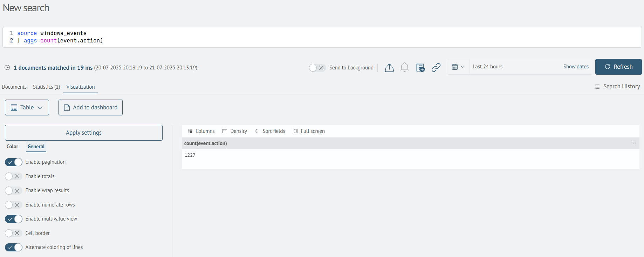Click the copy link chain icon
Image resolution: width=644 pixels, height=257 pixels.
(436, 67)
